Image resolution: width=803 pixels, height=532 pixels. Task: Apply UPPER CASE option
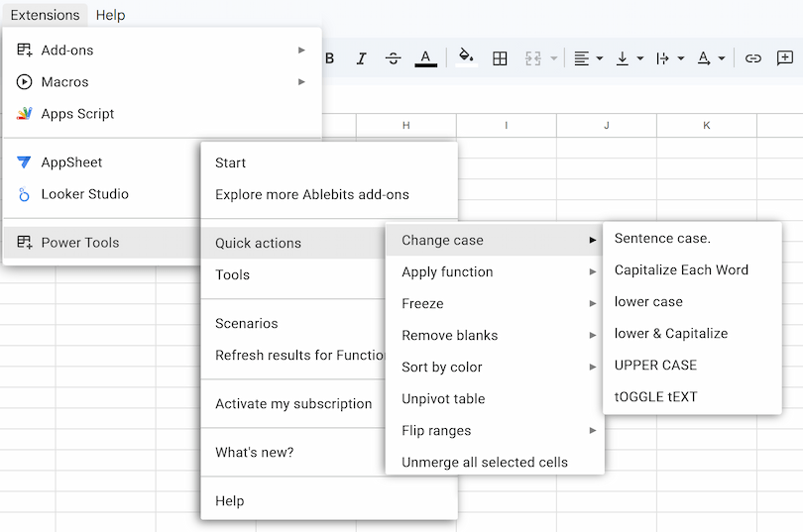[x=692, y=365]
